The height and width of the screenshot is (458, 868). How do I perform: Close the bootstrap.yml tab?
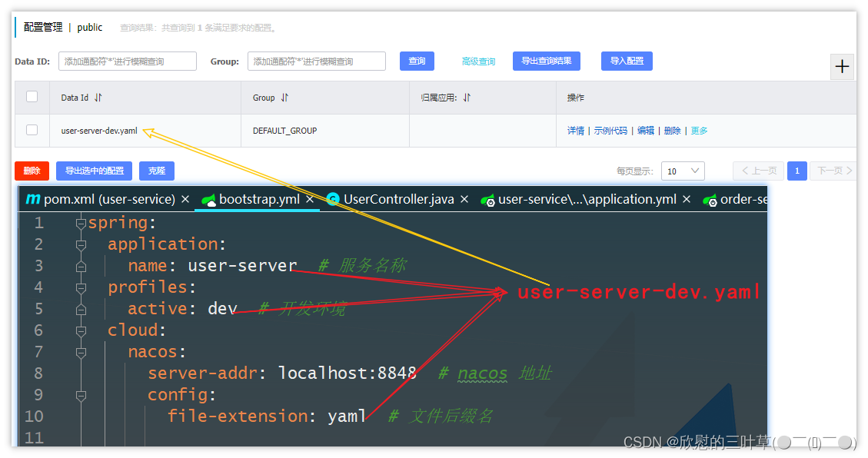pos(310,199)
